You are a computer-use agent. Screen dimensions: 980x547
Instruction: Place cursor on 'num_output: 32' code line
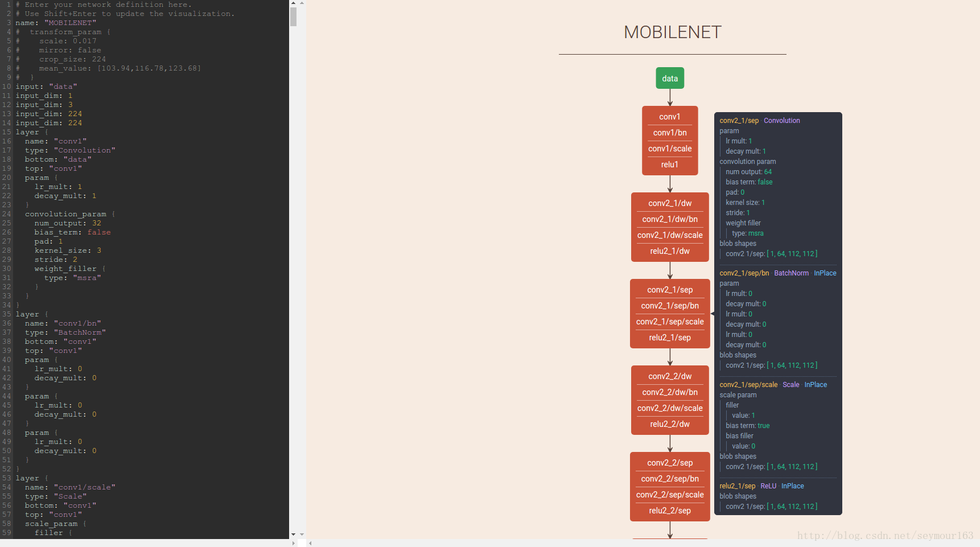68,223
